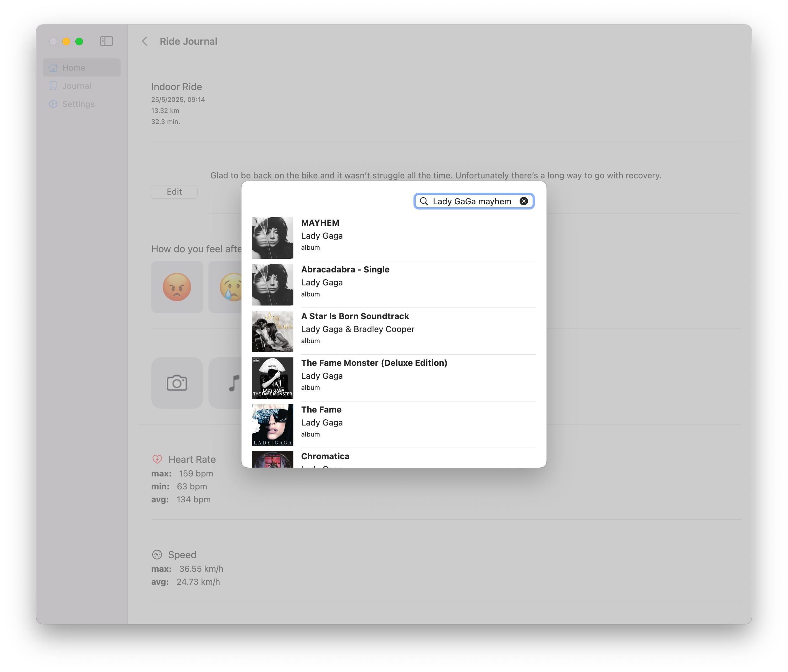Click the Chromatica cover thumbnail
Image resolution: width=788 pixels, height=672 pixels.
[272, 459]
